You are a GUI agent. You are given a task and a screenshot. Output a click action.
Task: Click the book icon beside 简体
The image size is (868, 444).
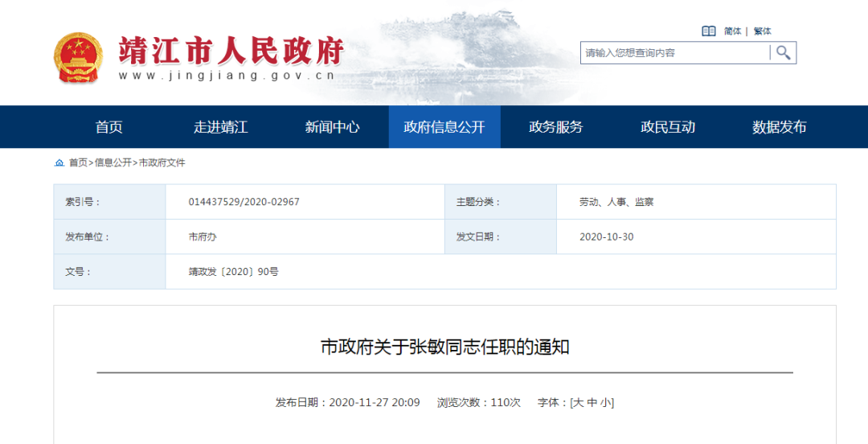click(709, 31)
